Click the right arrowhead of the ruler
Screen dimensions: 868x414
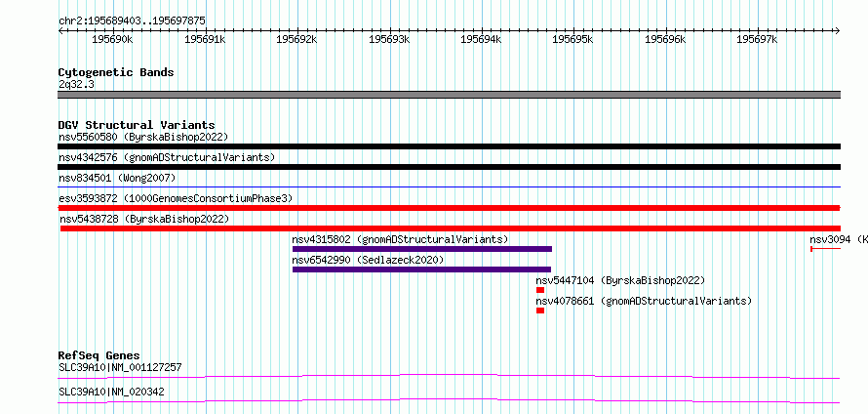838,30
